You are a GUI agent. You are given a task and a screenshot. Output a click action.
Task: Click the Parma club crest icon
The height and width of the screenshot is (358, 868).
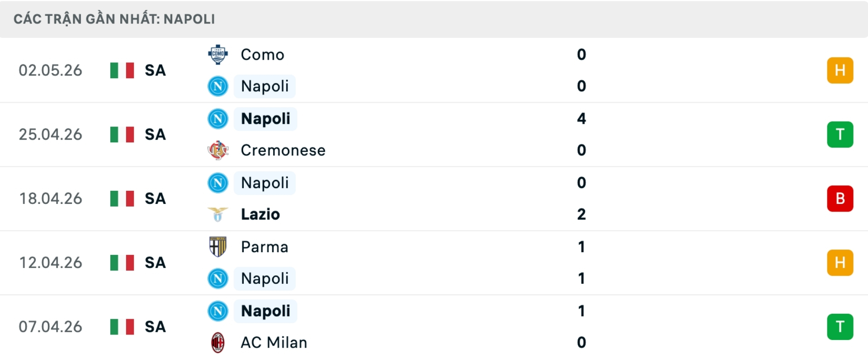pos(218,247)
